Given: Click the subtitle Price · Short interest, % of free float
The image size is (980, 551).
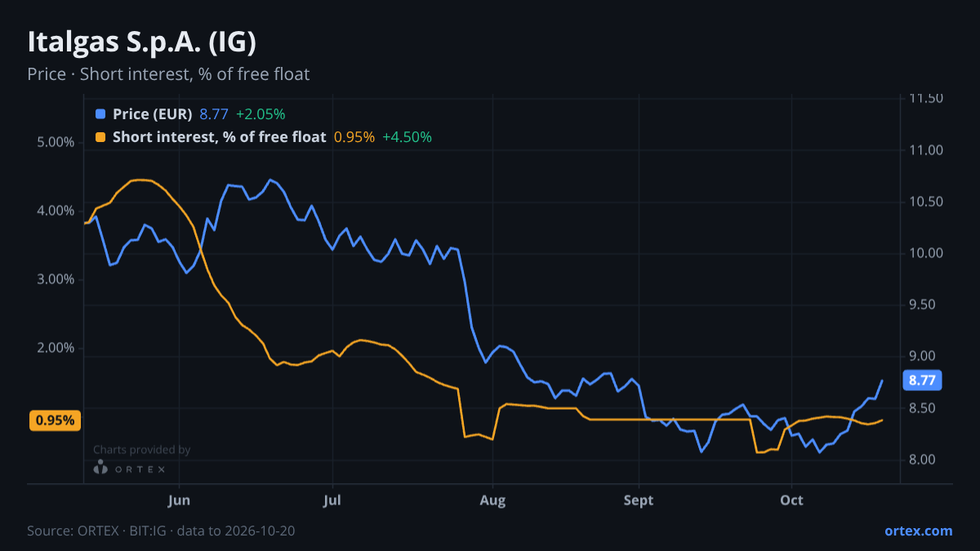Looking at the screenshot, I should pyautogui.click(x=168, y=74).
